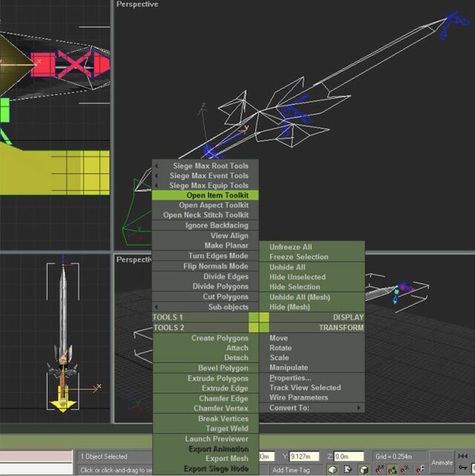Toggle the crossing selection icon
The width and height of the screenshot is (475, 476).
point(332,469)
